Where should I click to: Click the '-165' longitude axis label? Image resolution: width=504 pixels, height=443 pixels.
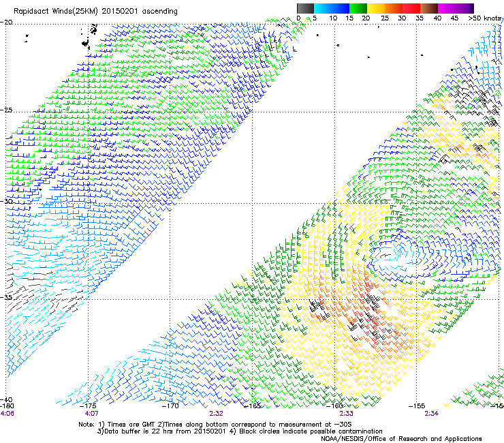click(x=253, y=406)
